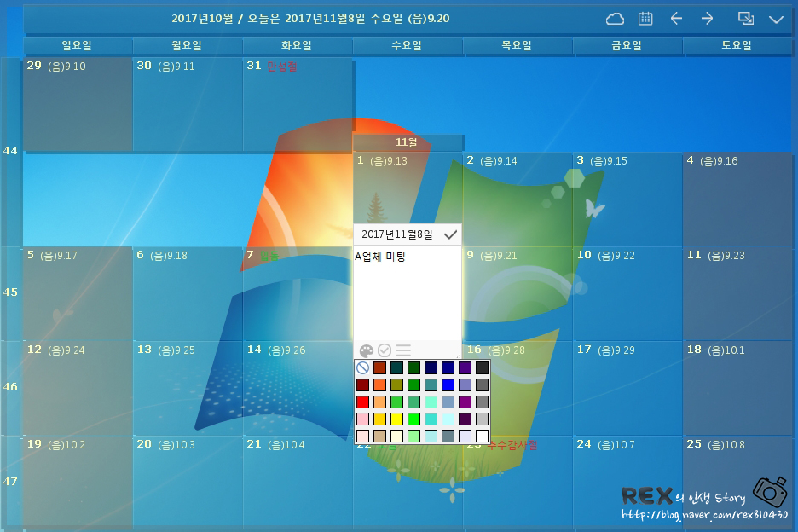Open the October 31 만성절 day cell
Viewport: 798px width, 532px height.
pos(298,104)
